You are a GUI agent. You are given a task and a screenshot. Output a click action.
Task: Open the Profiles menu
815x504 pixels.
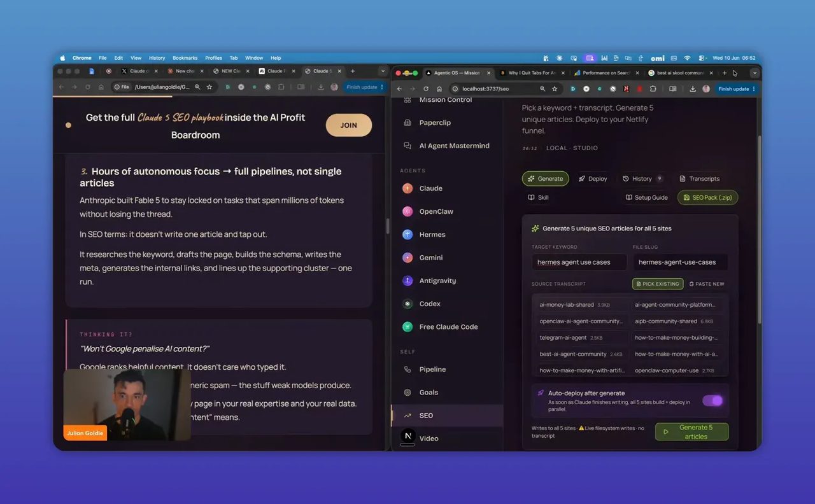213,58
